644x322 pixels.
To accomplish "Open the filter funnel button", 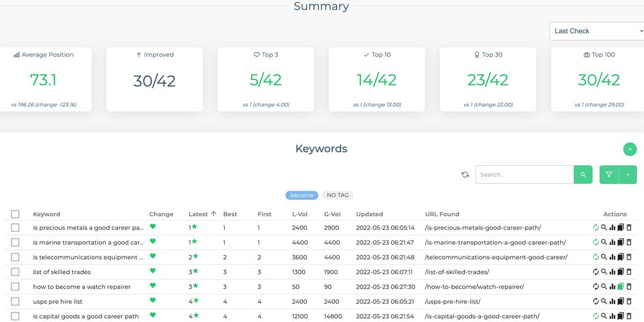I will coord(609,174).
